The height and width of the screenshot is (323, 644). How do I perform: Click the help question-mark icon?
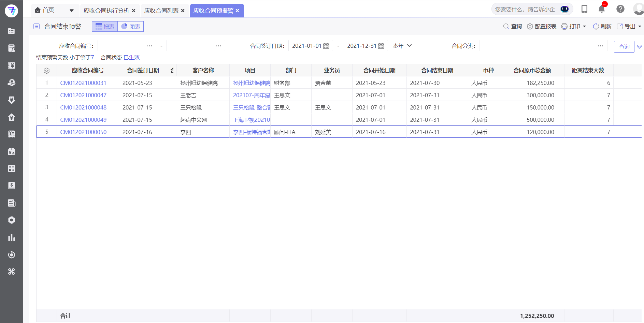point(620,9)
